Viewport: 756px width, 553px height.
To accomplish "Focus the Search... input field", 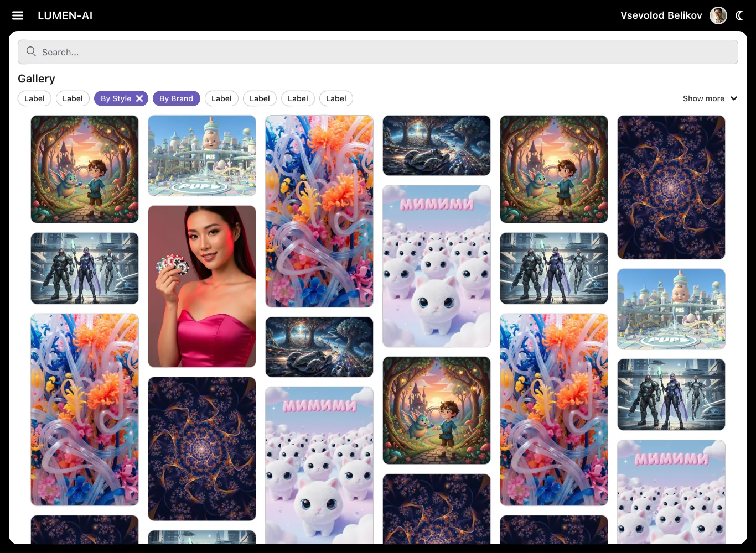I will [x=378, y=52].
